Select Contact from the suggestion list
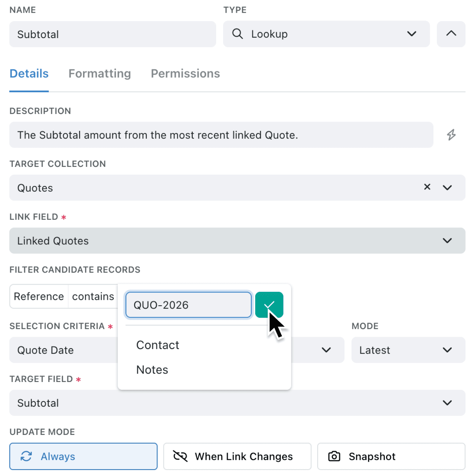Image resolution: width=476 pixels, height=476 pixels. pyautogui.click(x=158, y=345)
